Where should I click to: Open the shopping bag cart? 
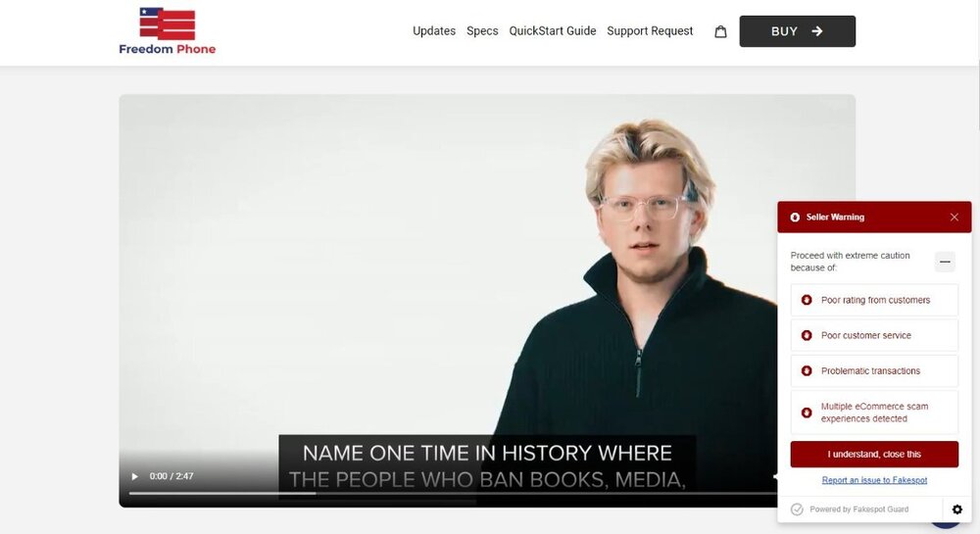click(x=720, y=31)
